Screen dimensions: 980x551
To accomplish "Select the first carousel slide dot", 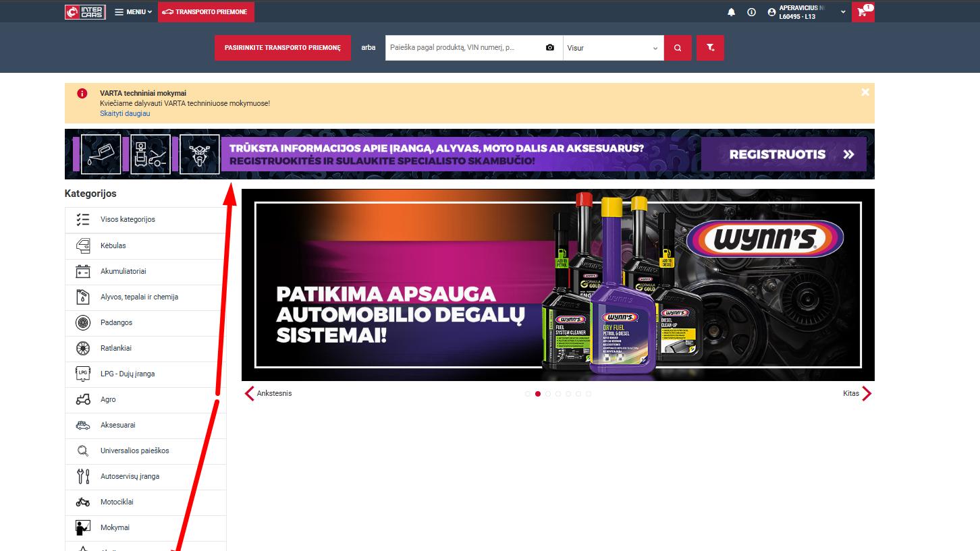I will [x=528, y=394].
